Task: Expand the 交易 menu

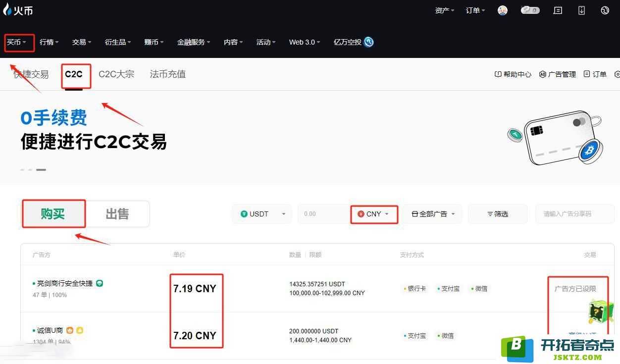Action: tap(82, 43)
